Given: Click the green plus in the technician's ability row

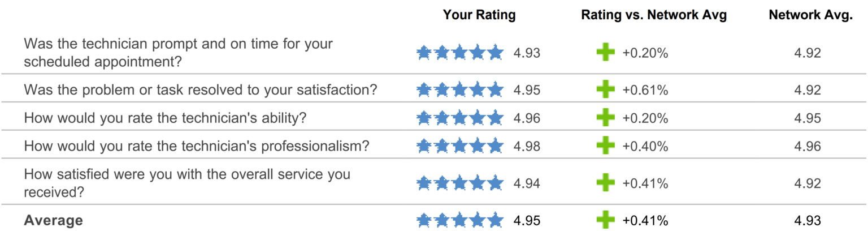Looking at the screenshot, I should (606, 118).
